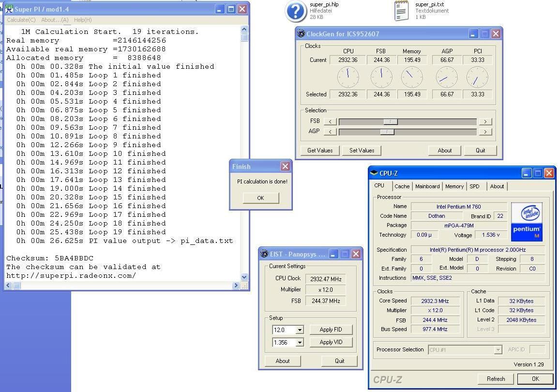Click OK in the CPU-Z window
This screenshot has height=392, width=560.
535,379
